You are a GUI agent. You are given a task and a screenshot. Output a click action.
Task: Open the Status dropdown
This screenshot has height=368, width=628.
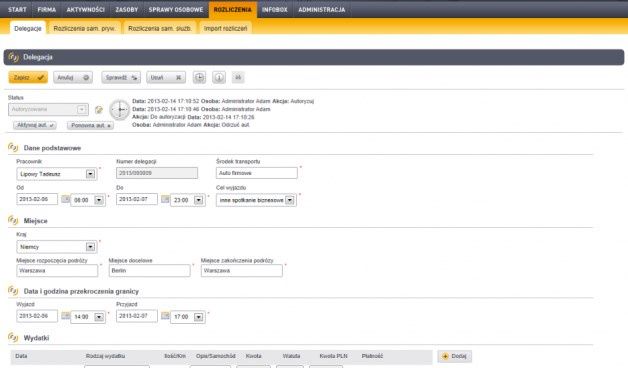[x=48, y=109]
